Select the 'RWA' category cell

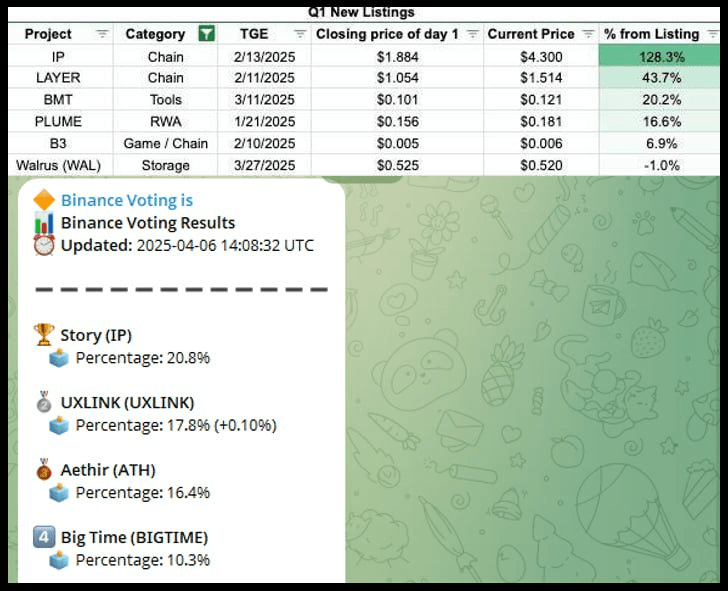(x=166, y=121)
